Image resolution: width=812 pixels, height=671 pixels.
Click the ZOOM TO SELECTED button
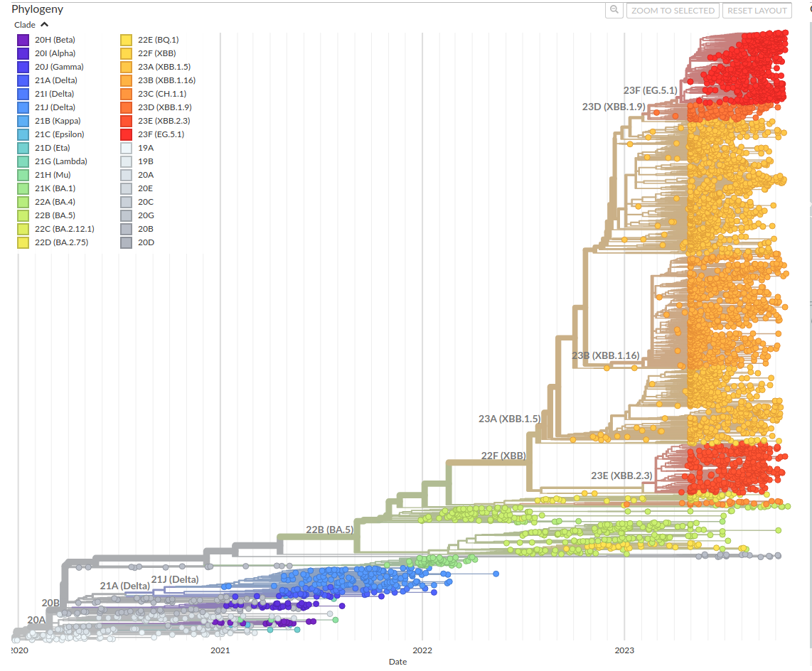pos(673,11)
